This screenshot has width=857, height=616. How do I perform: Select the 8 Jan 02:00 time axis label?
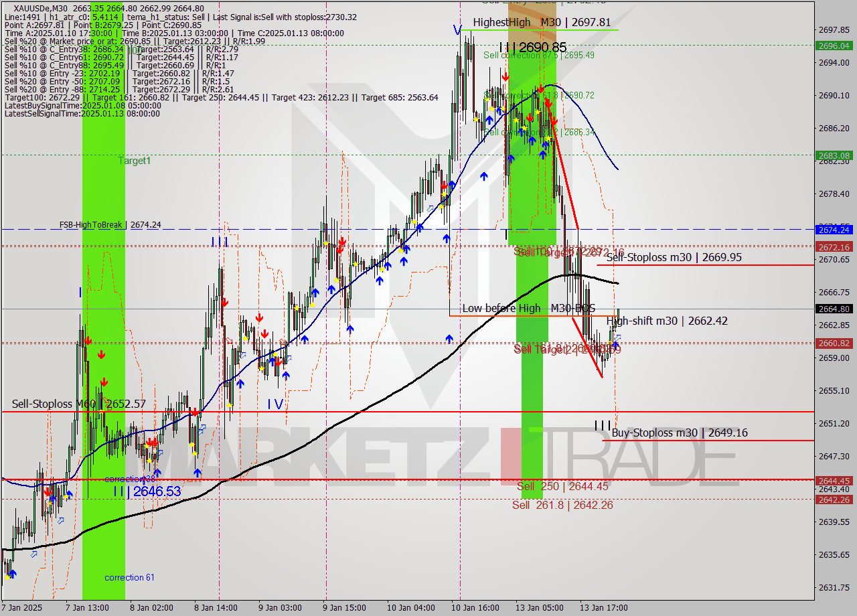coord(151,608)
